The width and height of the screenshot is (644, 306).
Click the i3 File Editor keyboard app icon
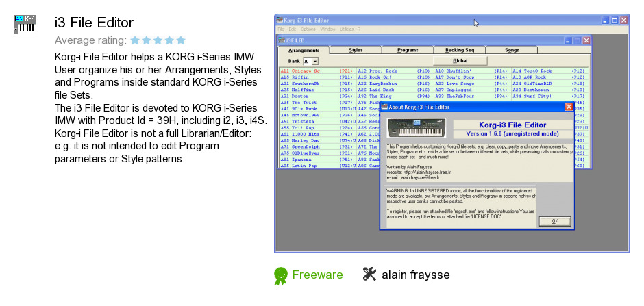(25, 25)
